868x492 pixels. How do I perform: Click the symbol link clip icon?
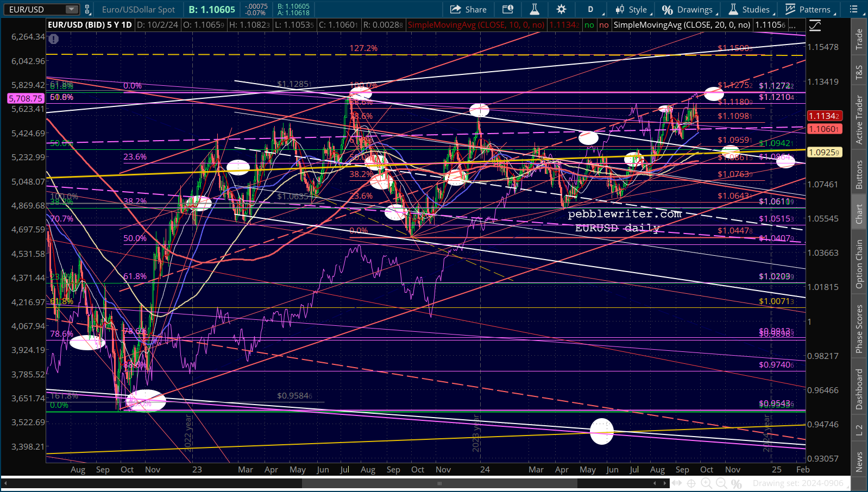tap(87, 9)
